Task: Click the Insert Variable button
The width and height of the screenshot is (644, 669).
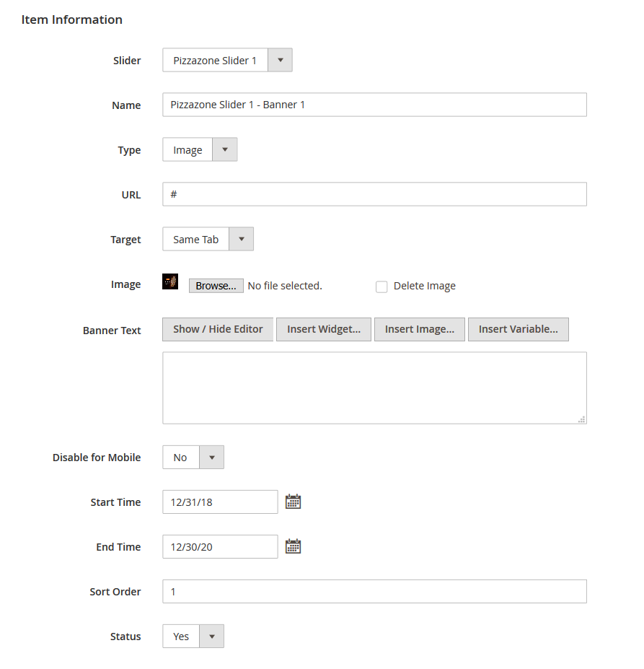Action: pyautogui.click(x=518, y=329)
